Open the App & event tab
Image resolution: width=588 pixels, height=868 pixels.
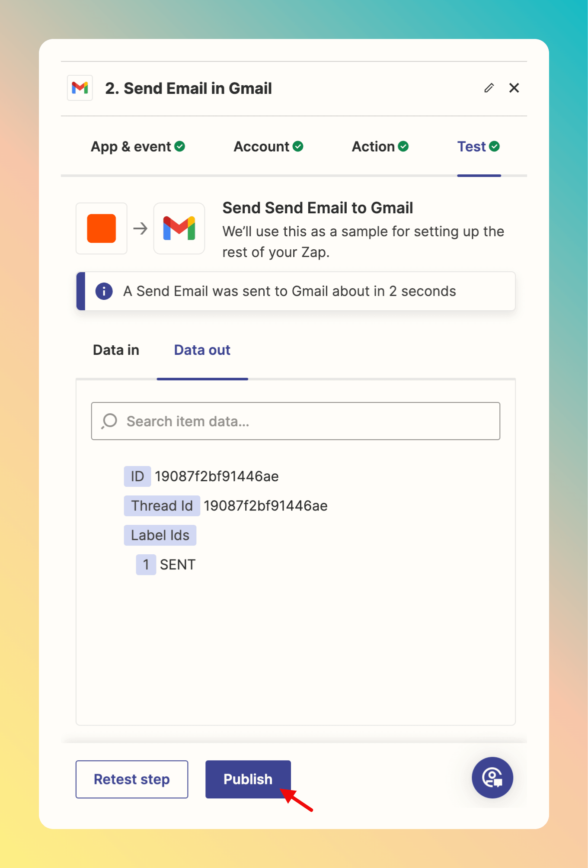[138, 147]
